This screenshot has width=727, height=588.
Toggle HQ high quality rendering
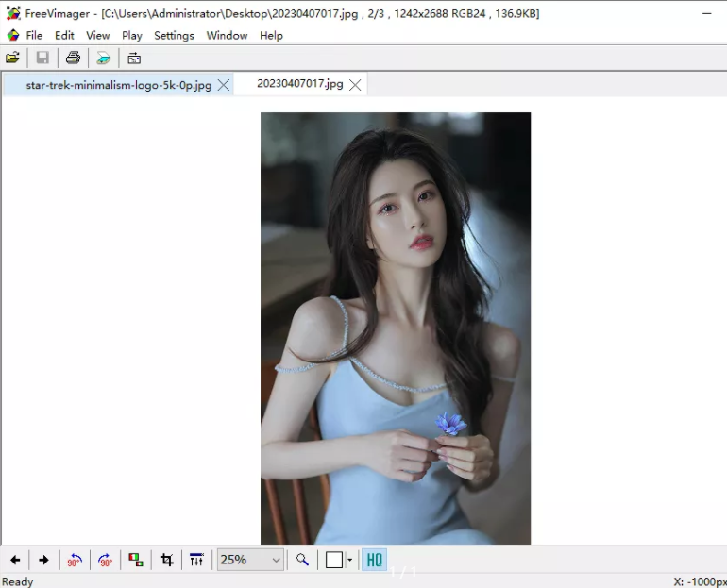pos(374,560)
